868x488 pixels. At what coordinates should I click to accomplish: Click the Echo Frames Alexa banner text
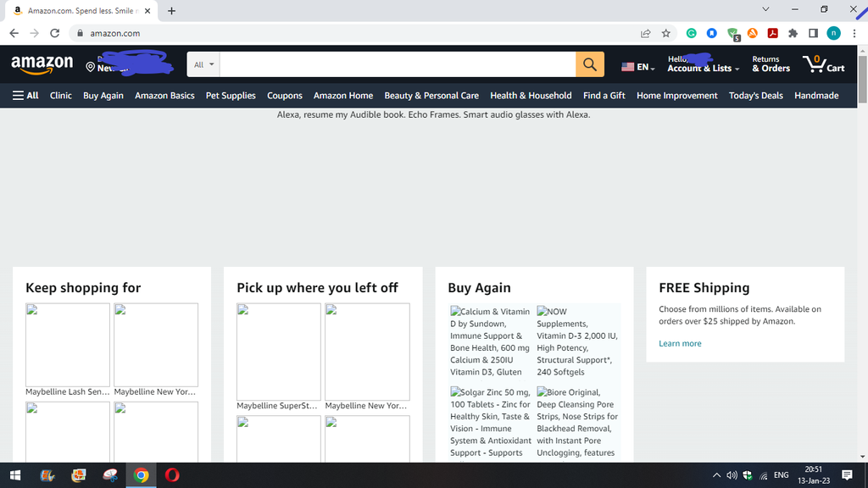[433, 115]
